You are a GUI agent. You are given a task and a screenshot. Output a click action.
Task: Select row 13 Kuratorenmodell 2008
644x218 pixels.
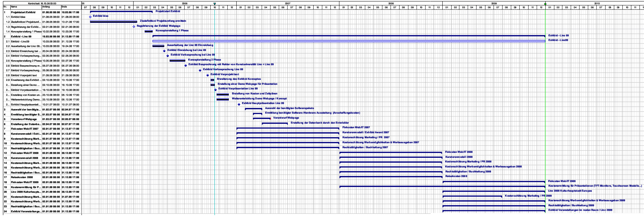tap(41, 158)
